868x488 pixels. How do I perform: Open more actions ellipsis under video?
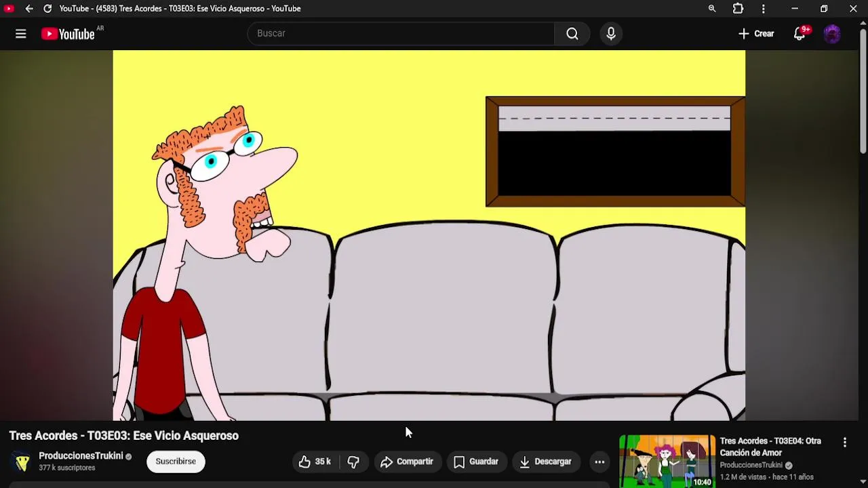(599, 462)
